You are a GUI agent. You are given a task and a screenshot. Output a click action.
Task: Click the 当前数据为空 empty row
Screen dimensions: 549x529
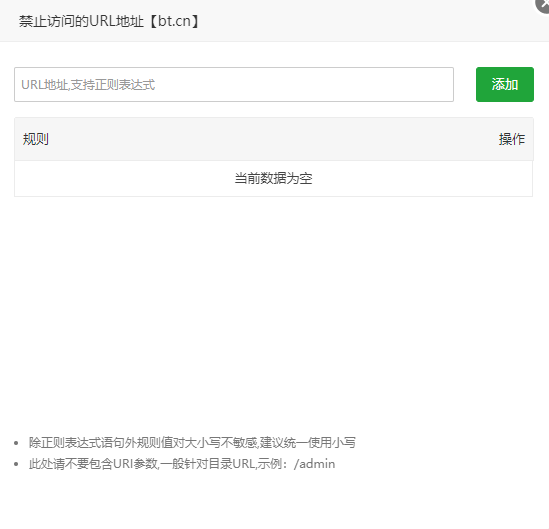click(x=273, y=179)
